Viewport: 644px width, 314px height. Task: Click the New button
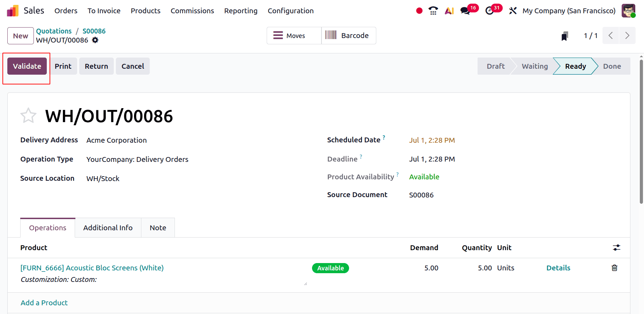(21, 36)
